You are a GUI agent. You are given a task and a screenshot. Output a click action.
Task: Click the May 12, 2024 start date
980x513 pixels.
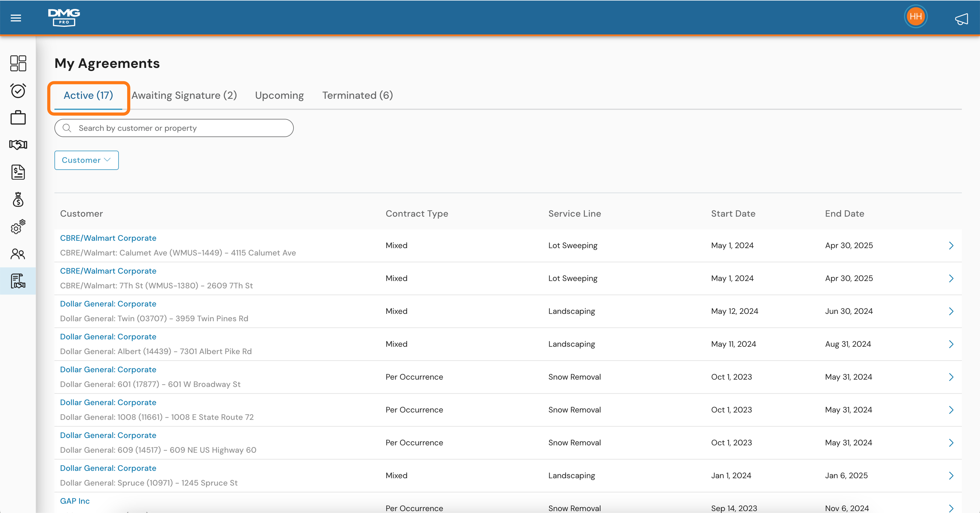[734, 311]
